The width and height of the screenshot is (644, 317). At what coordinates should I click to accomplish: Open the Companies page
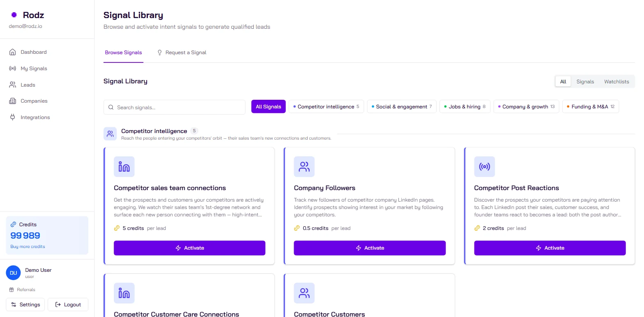pyautogui.click(x=47, y=101)
